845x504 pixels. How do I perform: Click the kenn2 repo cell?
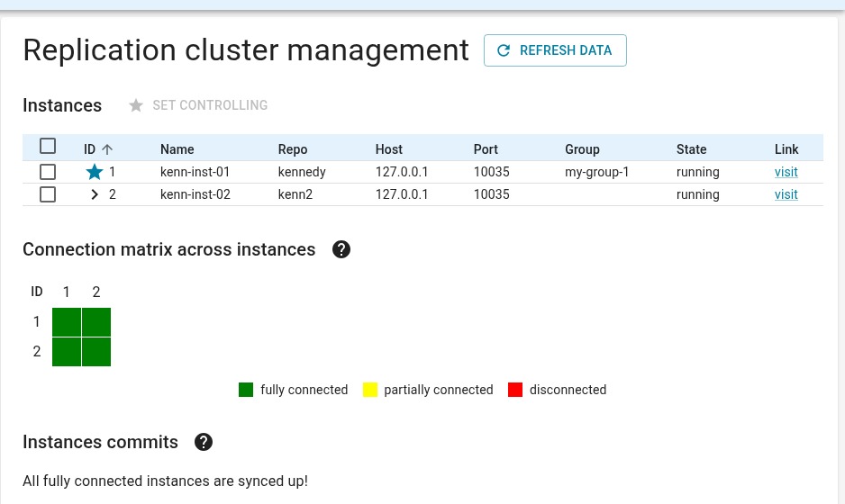(x=295, y=194)
